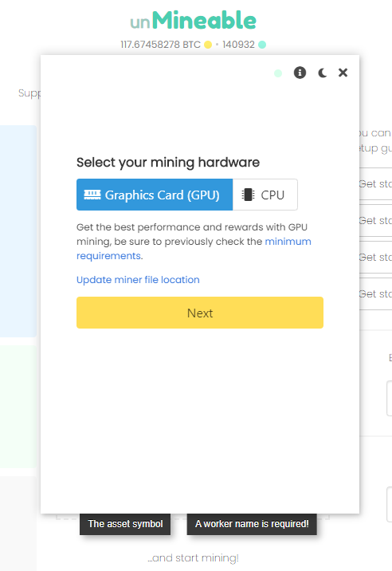This screenshot has height=571, width=392.
Task: Click the 117.67458278 BTC stat text
Action: point(160,45)
